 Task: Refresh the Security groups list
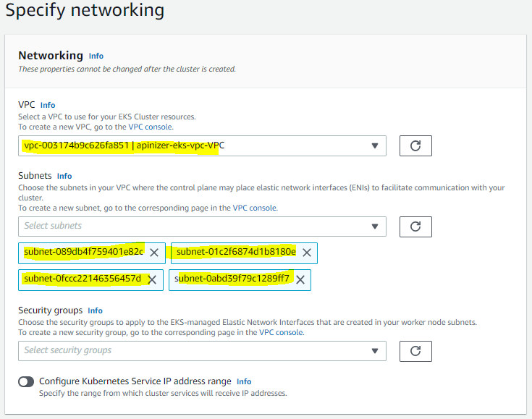click(415, 351)
